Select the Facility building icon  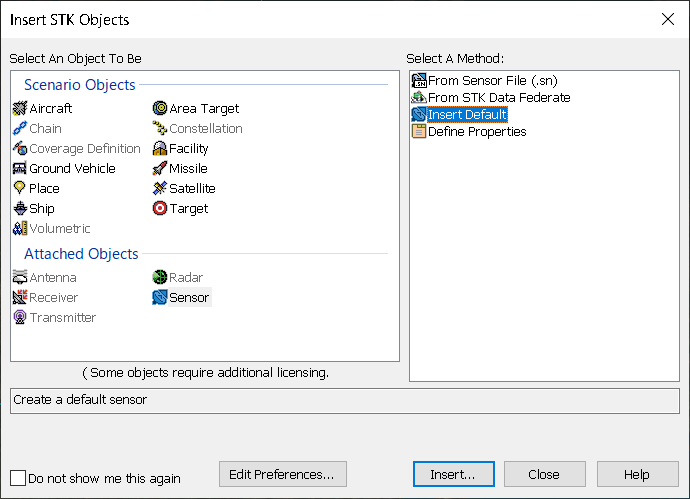click(x=160, y=149)
